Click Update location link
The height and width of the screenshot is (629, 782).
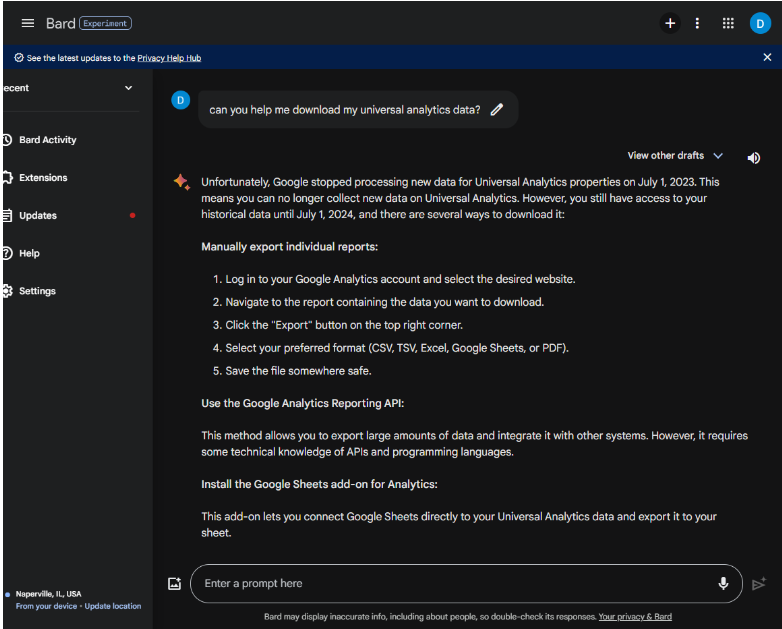coord(113,606)
